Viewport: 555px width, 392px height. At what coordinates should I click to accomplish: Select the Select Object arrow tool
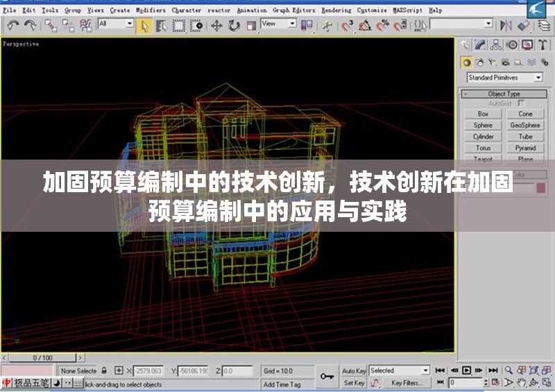coord(145,26)
